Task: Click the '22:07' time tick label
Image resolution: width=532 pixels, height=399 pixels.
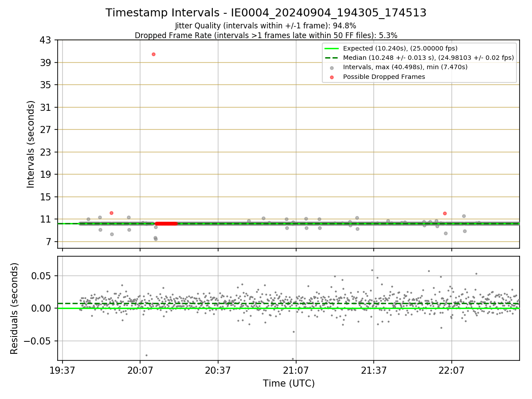Action: click(x=451, y=370)
